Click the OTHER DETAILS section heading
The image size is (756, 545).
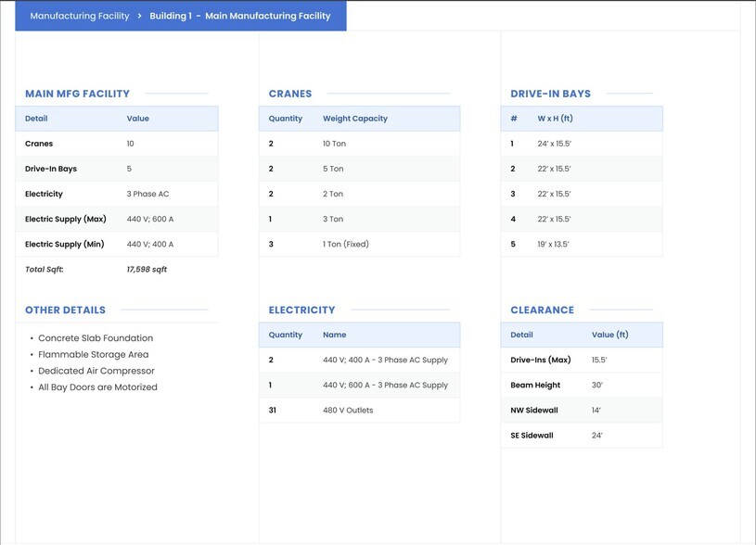65,311
